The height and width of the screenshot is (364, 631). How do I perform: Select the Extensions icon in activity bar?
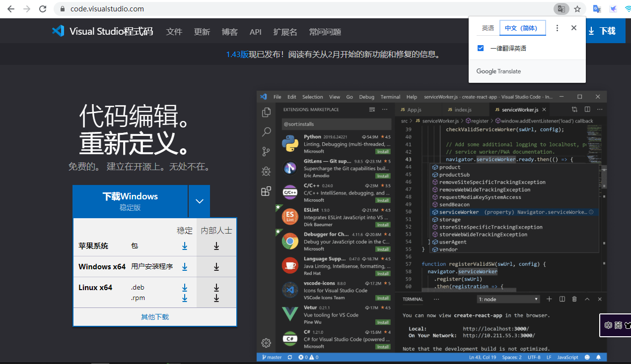[x=267, y=191]
